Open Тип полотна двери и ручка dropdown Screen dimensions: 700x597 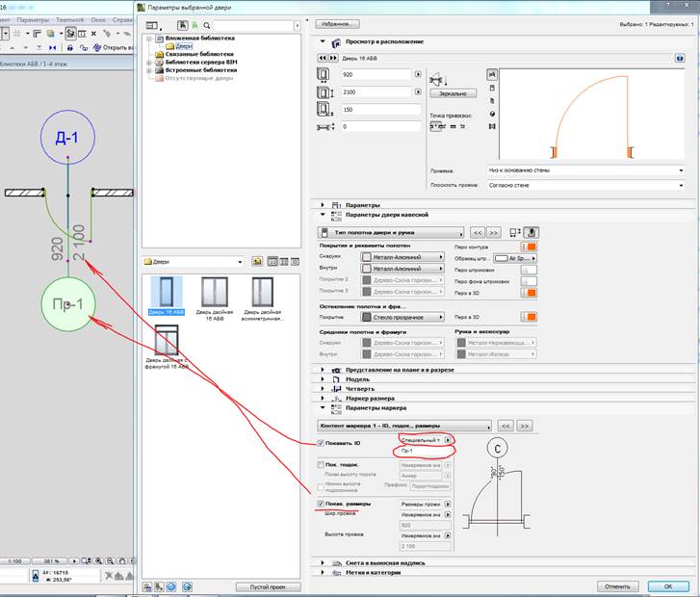[390, 232]
